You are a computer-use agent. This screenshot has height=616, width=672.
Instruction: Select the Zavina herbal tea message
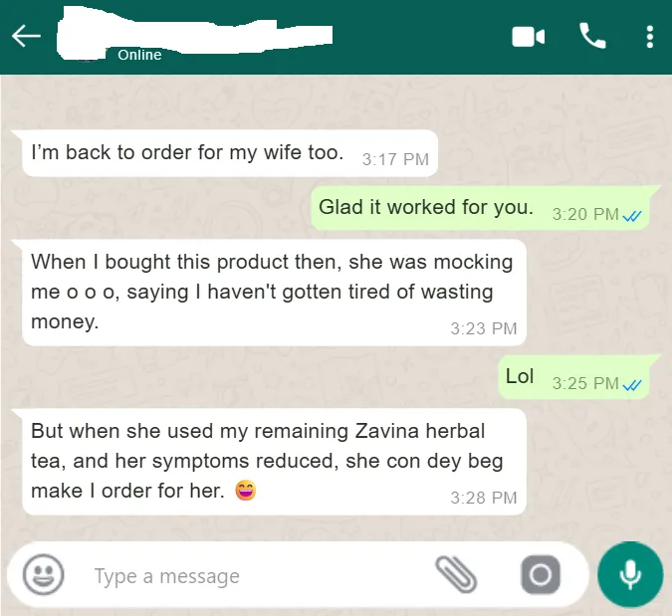pyautogui.click(x=274, y=462)
